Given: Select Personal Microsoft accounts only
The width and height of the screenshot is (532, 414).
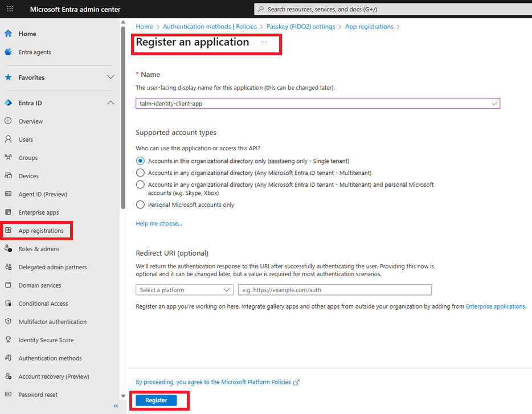Looking at the screenshot, I should click(140, 204).
